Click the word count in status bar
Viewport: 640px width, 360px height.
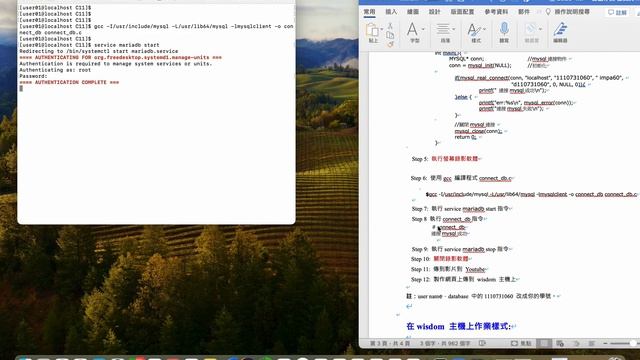coord(445,343)
